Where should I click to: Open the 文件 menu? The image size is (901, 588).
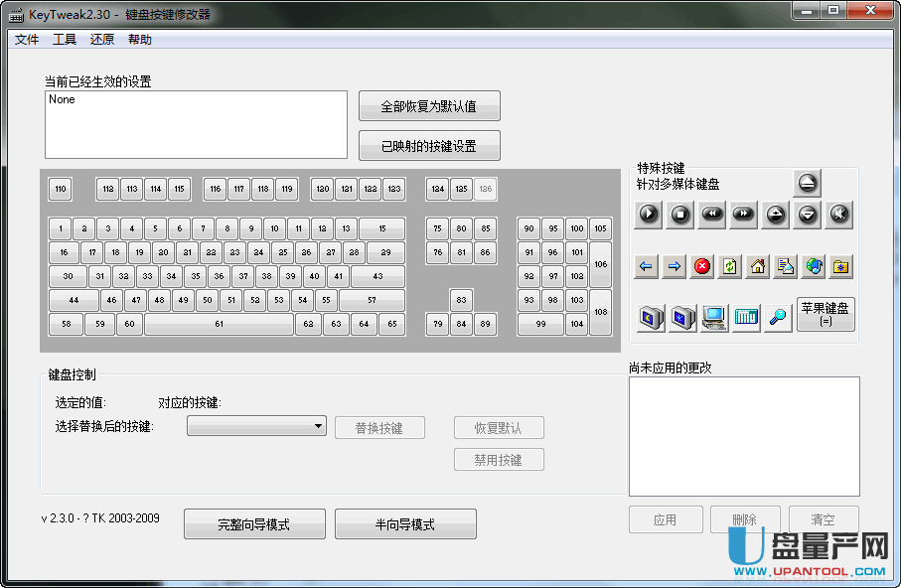click(x=27, y=39)
